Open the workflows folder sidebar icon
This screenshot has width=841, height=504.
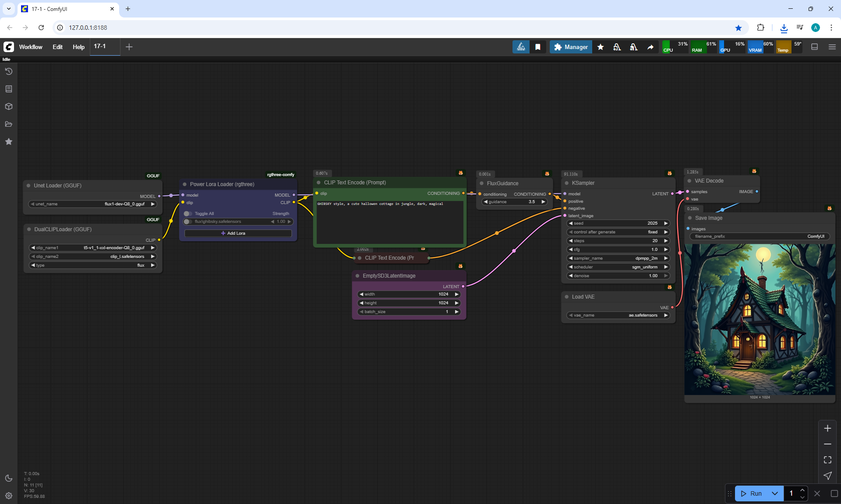tap(8, 124)
